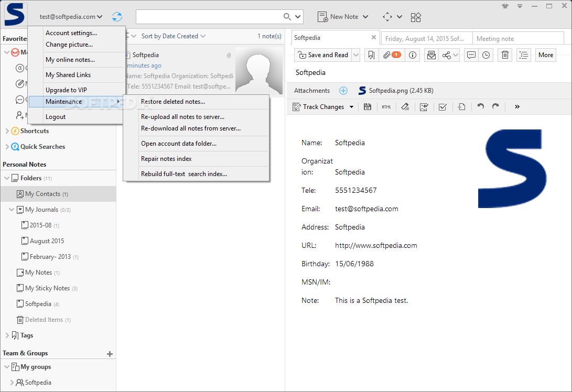Expand the Quick Searches node
The image size is (572, 392).
(x=7, y=147)
